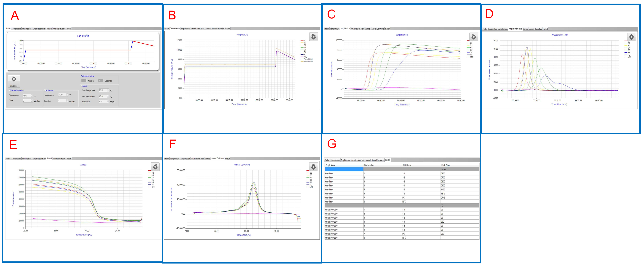644x266 pixels.
Task: Open gear settings on Anneal Derivative graph
Action: 313,167
